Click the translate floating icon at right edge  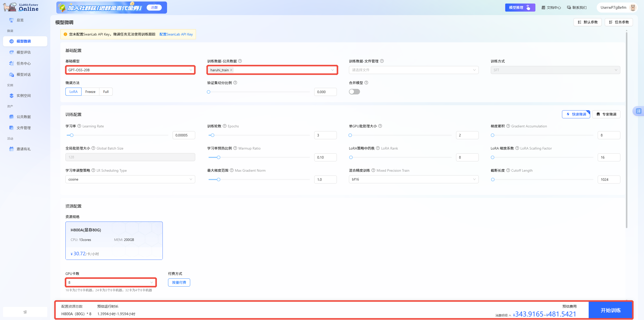click(x=638, y=111)
